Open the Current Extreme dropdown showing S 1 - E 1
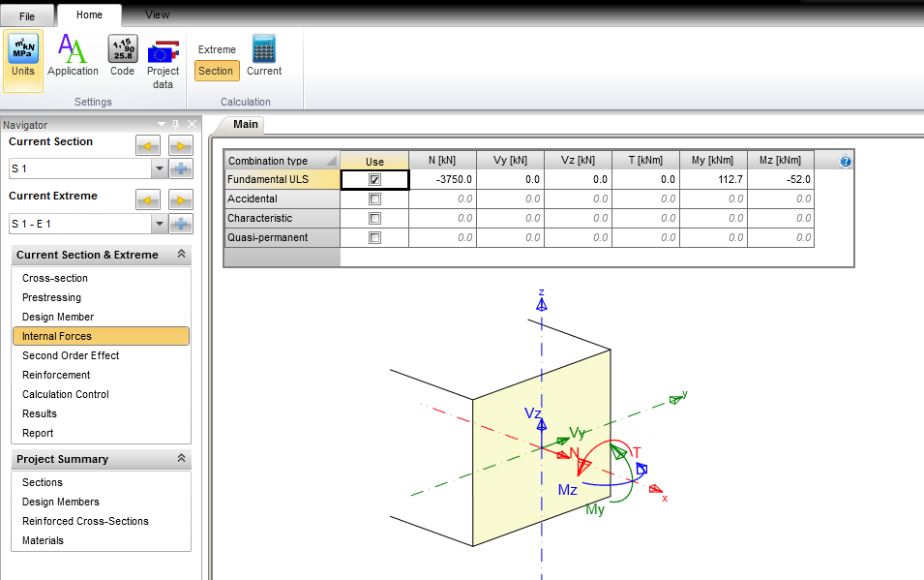Viewport: 924px width, 580px height. (160, 223)
